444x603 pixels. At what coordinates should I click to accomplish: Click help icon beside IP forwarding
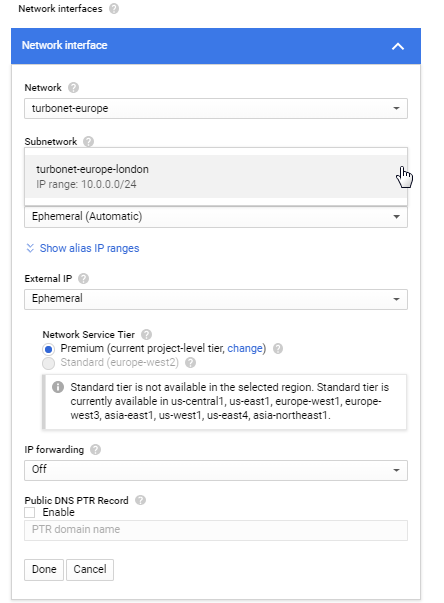pyautogui.click(x=95, y=450)
